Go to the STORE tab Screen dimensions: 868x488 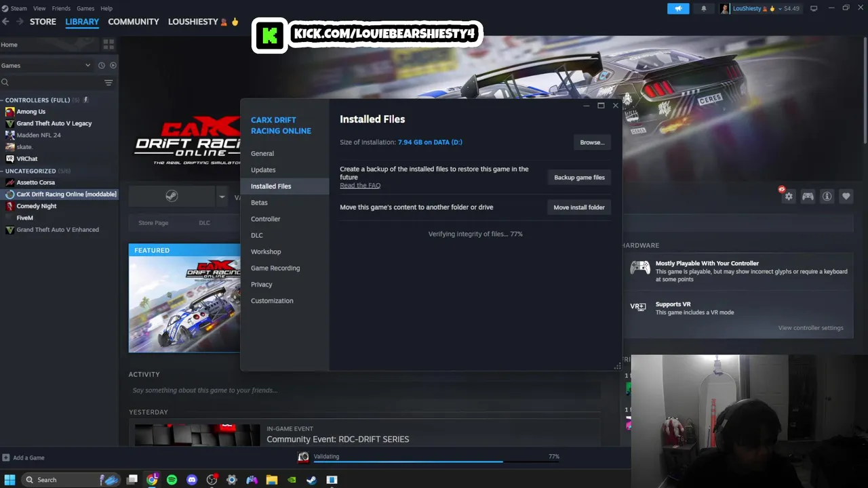coord(43,22)
